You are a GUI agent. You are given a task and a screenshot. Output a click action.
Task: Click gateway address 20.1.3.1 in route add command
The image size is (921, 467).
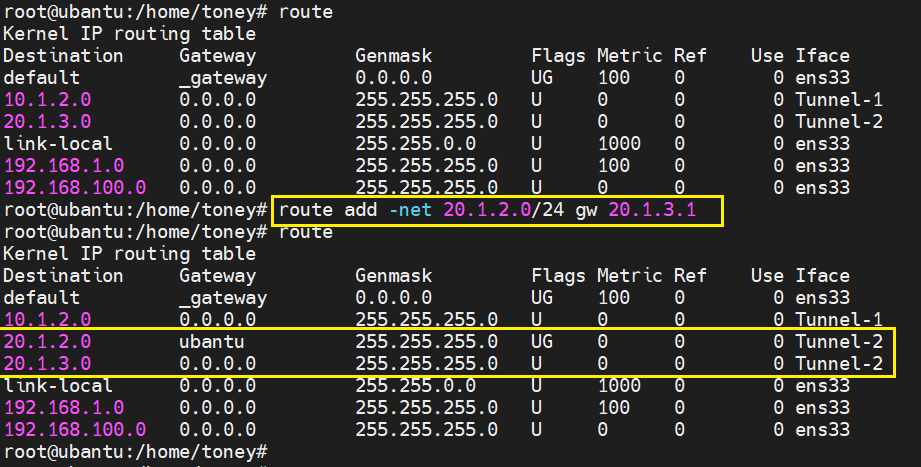[652, 210]
